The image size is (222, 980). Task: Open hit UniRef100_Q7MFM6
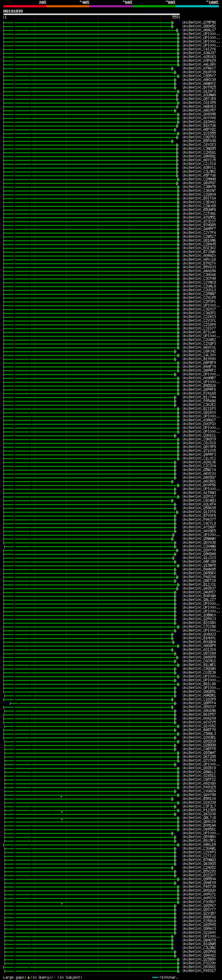199,23
